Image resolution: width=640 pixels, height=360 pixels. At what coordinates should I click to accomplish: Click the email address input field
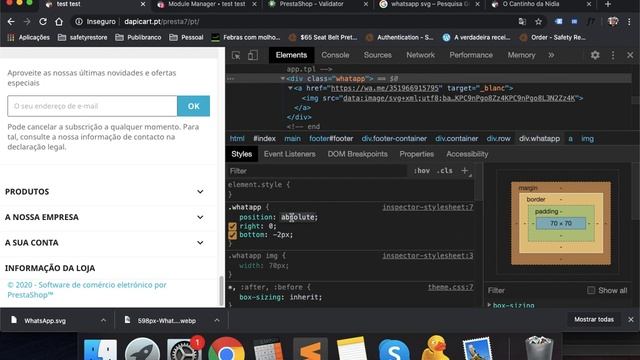point(92,106)
